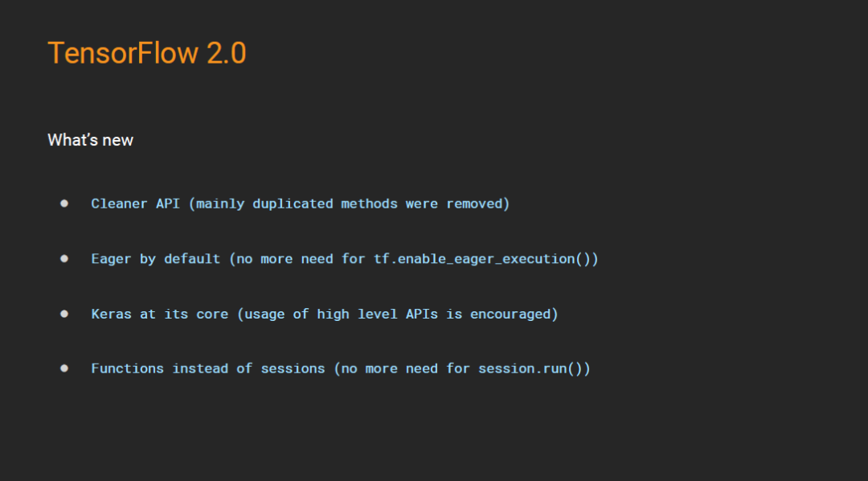
Task: Click the bullet point before Cleaner API
Action: (64, 203)
